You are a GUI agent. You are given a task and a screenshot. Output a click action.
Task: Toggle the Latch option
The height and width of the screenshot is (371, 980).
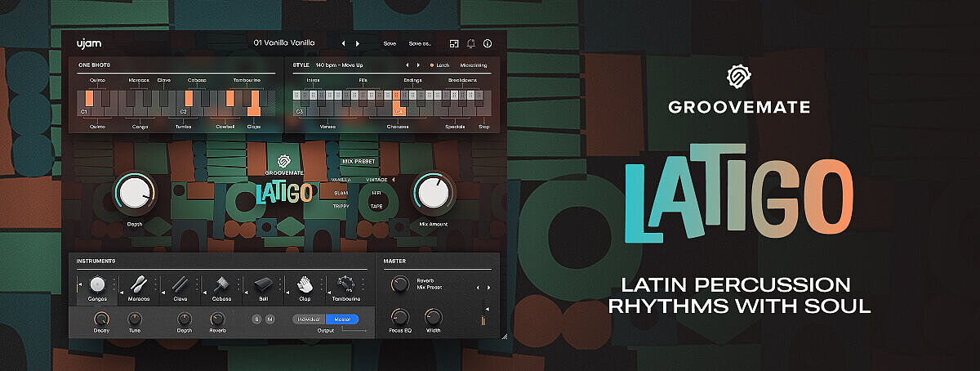click(x=439, y=65)
